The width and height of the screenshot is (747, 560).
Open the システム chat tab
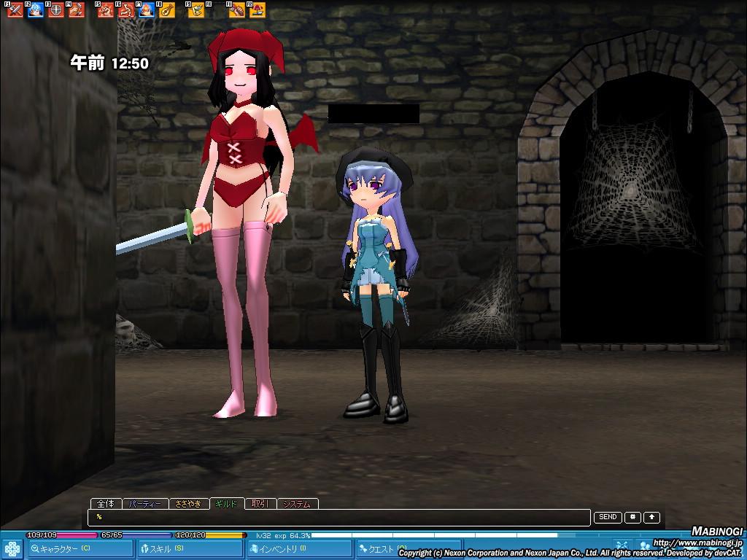pos(297,503)
